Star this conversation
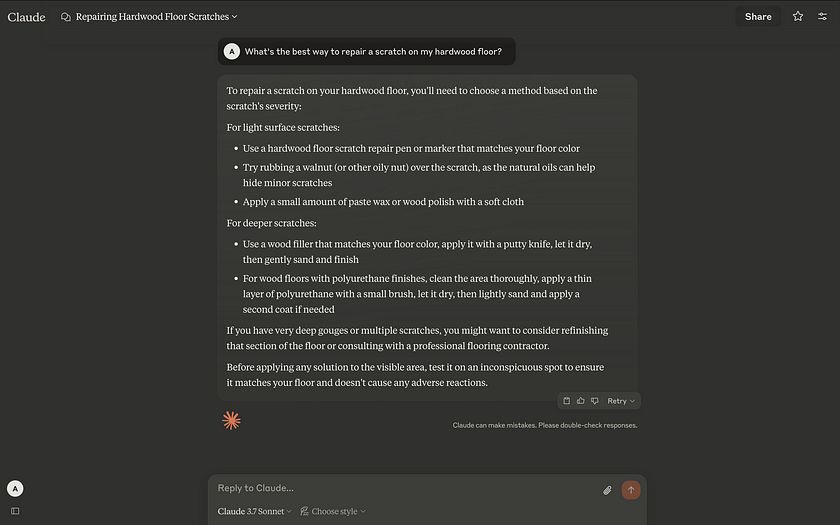 point(798,17)
